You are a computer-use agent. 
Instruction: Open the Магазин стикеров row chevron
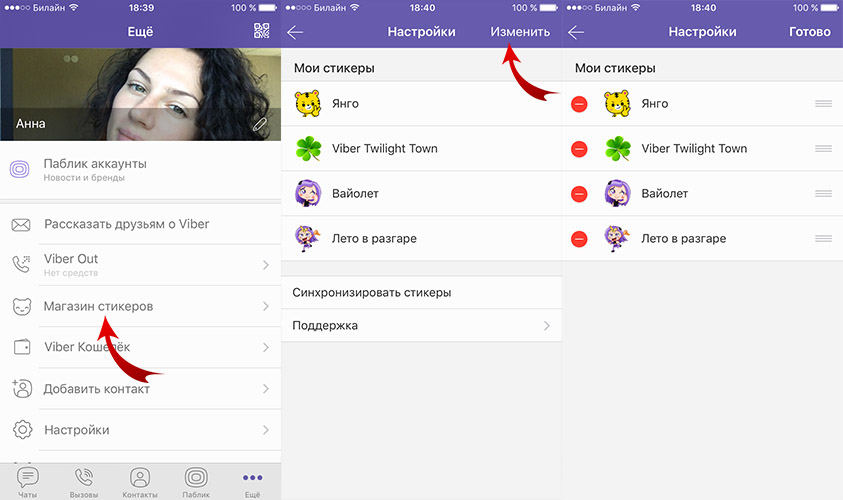point(266,306)
